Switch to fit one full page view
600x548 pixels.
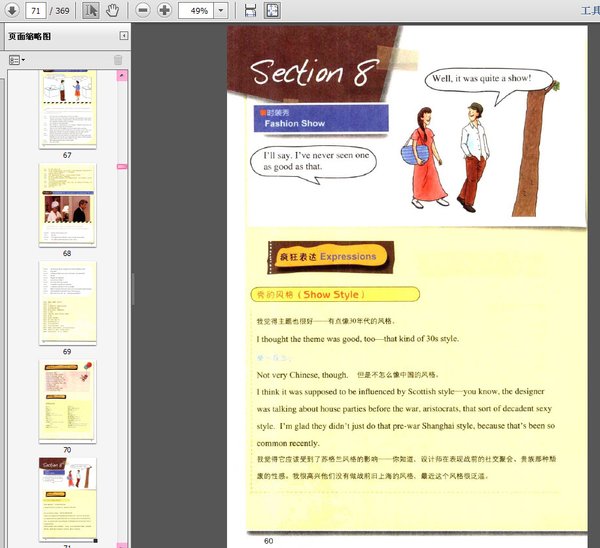272,11
